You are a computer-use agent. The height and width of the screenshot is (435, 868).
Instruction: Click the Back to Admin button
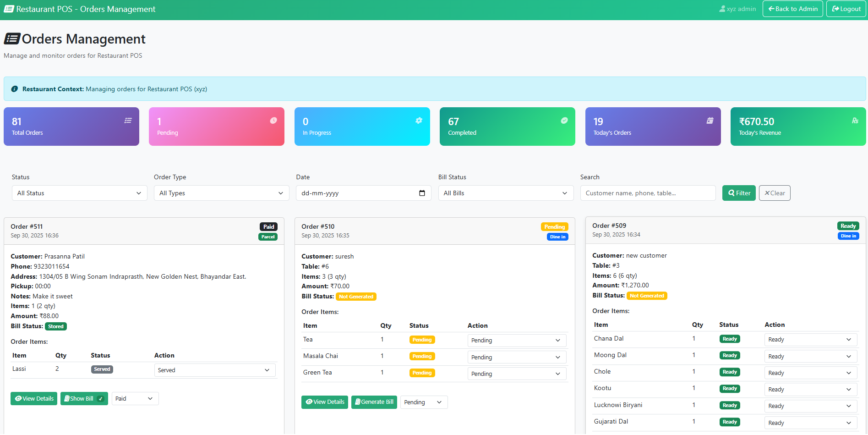point(792,9)
